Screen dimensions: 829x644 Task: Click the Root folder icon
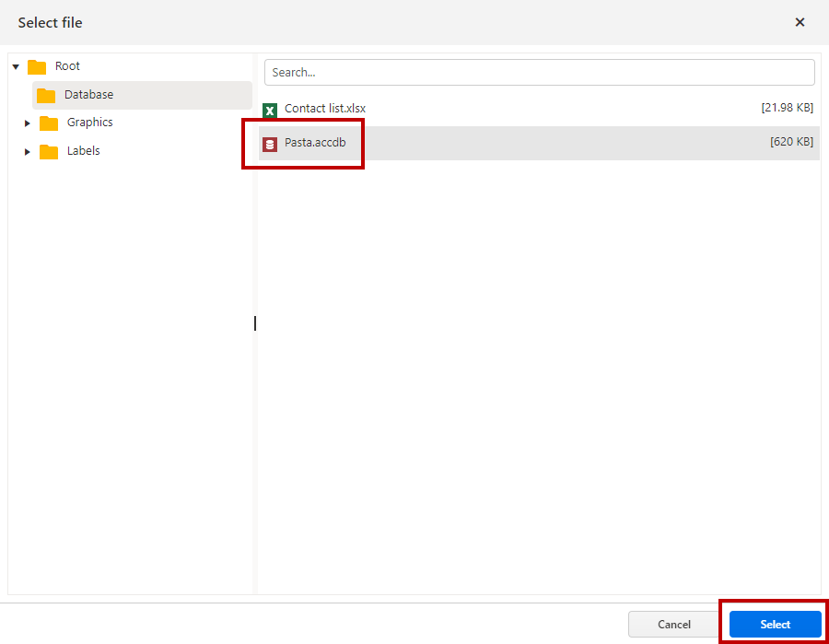tap(37, 67)
